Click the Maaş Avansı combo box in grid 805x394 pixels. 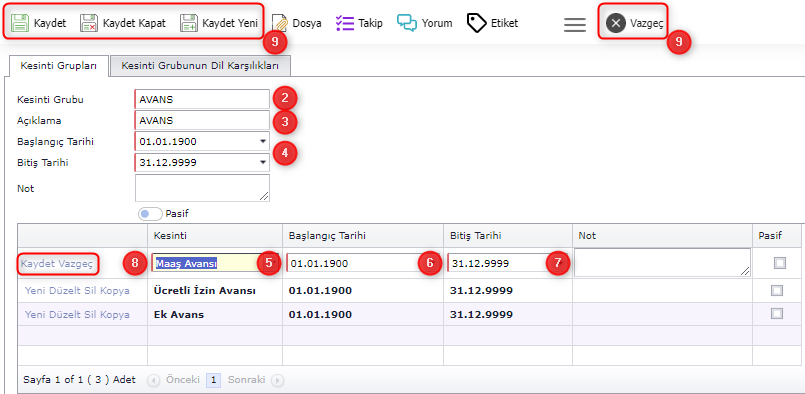pyautogui.click(x=215, y=264)
